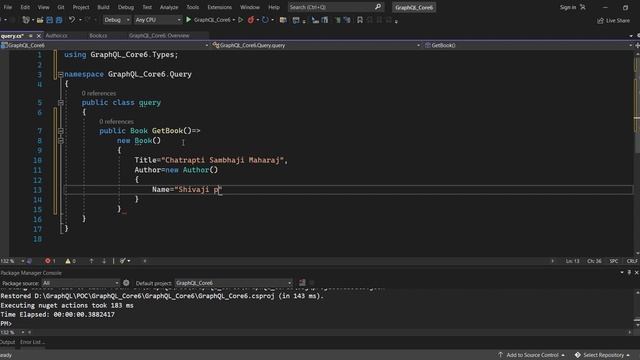The image size is (640, 360).
Task: Click the '0 references' above GetBook()
Action: [x=116, y=122]
